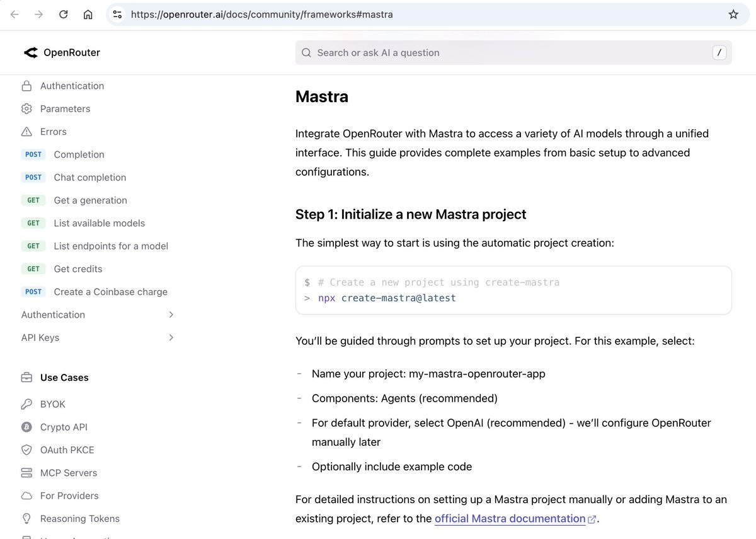Go forward using the browser forward arrow

pos(39,14)
